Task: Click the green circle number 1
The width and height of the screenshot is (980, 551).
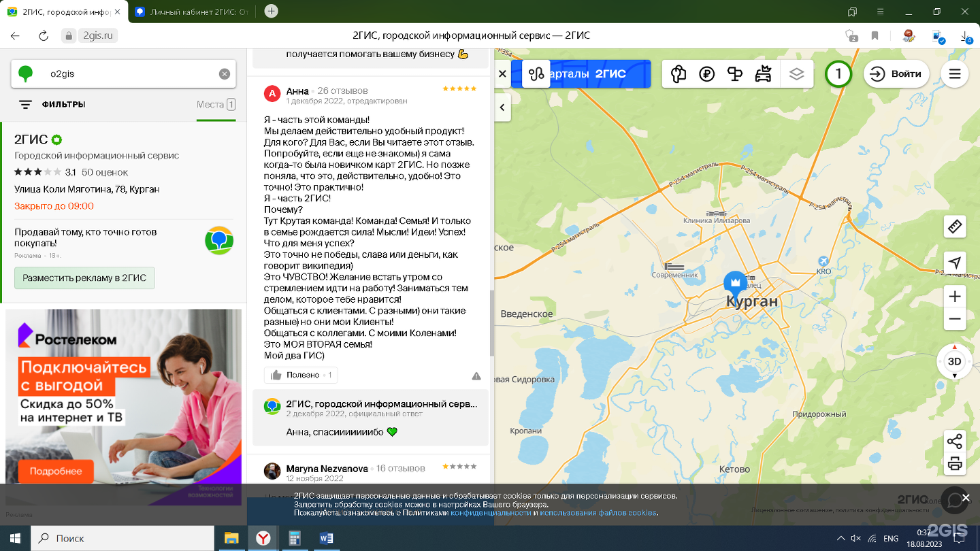Action: coord(838,74)
